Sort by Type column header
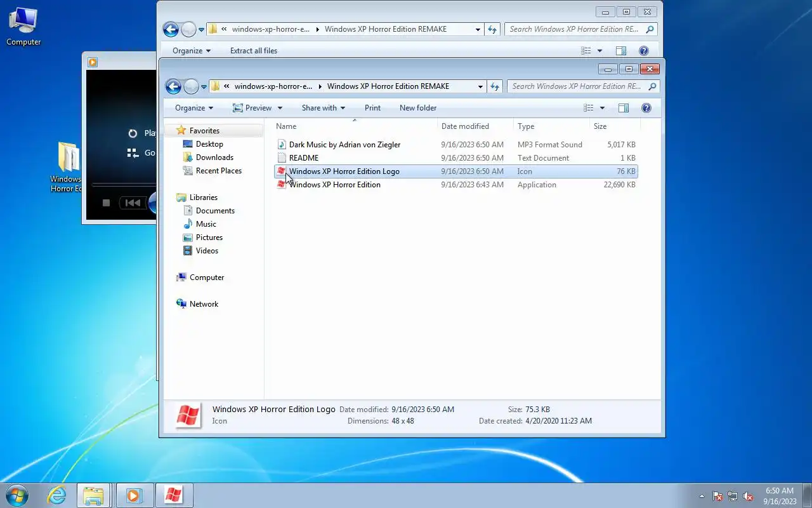Image resolution: width=812 pixels, height=508 pixels. point(551,126)
